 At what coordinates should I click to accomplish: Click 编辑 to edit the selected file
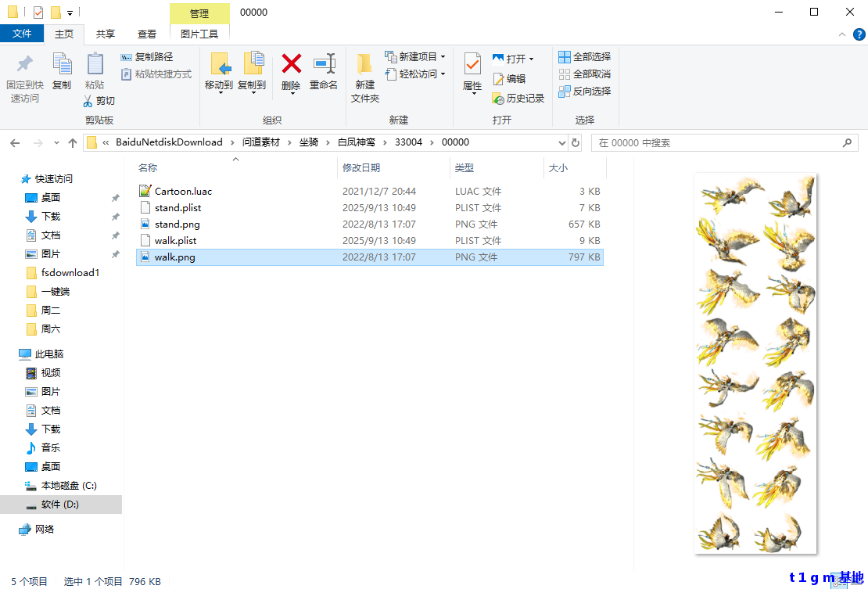point(511,78)
